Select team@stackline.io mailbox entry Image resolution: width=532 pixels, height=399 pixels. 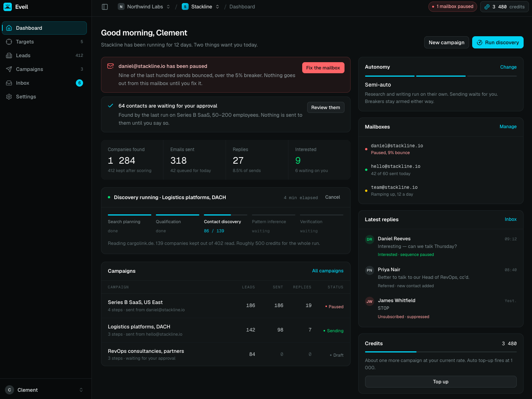click(441, 190)
